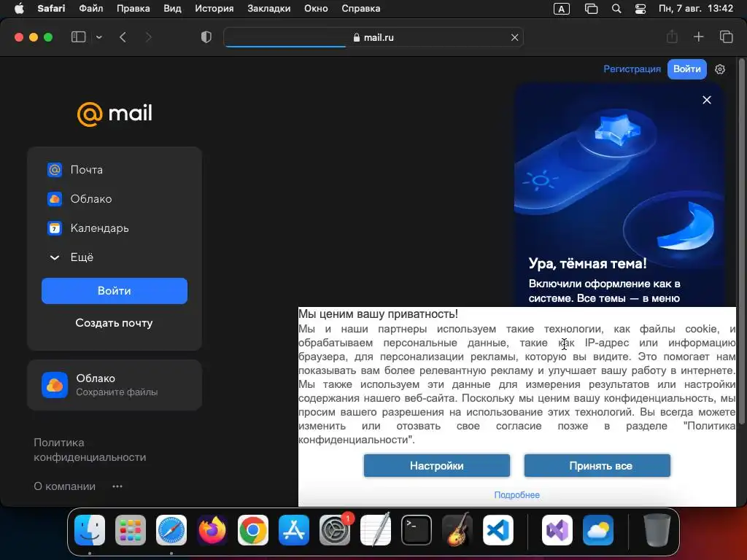Viewport: 747px width, 560px height.
Task: Open Control Center in menu bar
Action: (640, 9)
